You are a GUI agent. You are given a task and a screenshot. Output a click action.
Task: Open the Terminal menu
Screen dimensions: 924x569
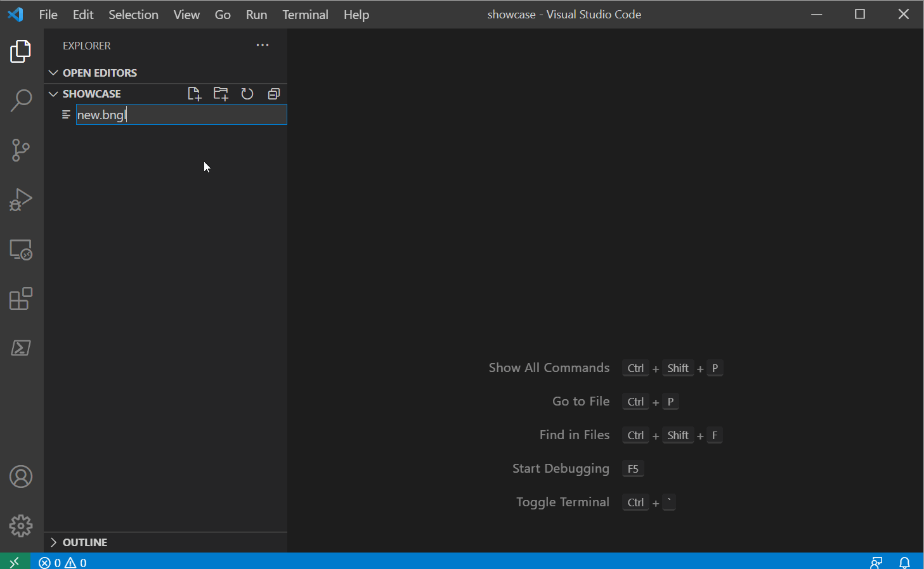click(x=305, y=15)
